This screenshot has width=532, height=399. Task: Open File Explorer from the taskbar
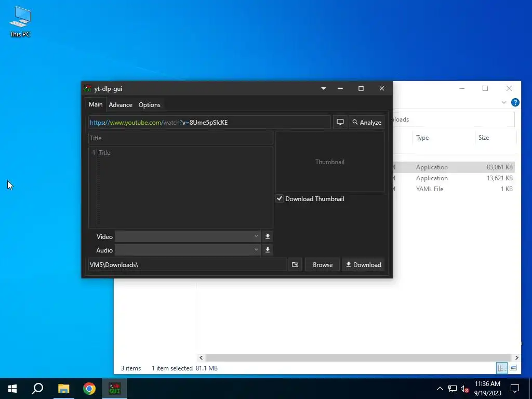point(63,389)
